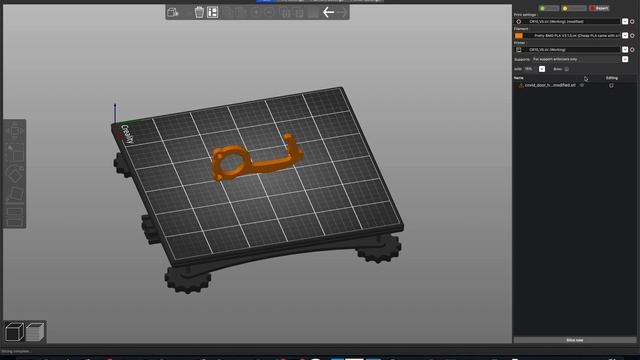Click the Split to objects toolbar icon
The image size is (640, 360).
pyautogui.click(x=286, y=12)
